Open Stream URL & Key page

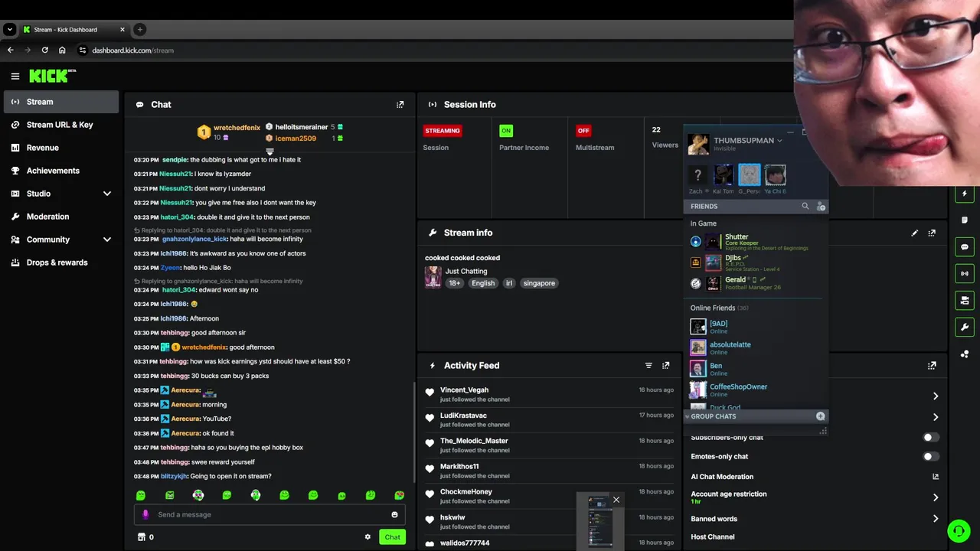click(61, 125)
